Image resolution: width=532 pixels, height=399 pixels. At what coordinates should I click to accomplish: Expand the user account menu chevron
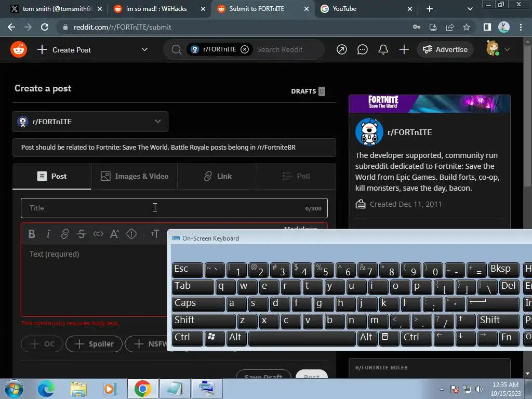(x=507, y=49)
